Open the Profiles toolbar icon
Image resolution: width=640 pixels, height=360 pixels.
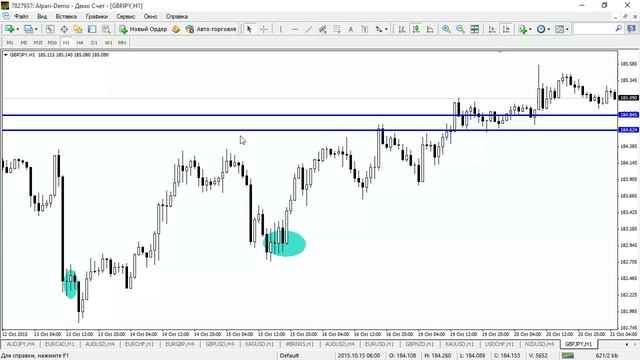(28, 29)
